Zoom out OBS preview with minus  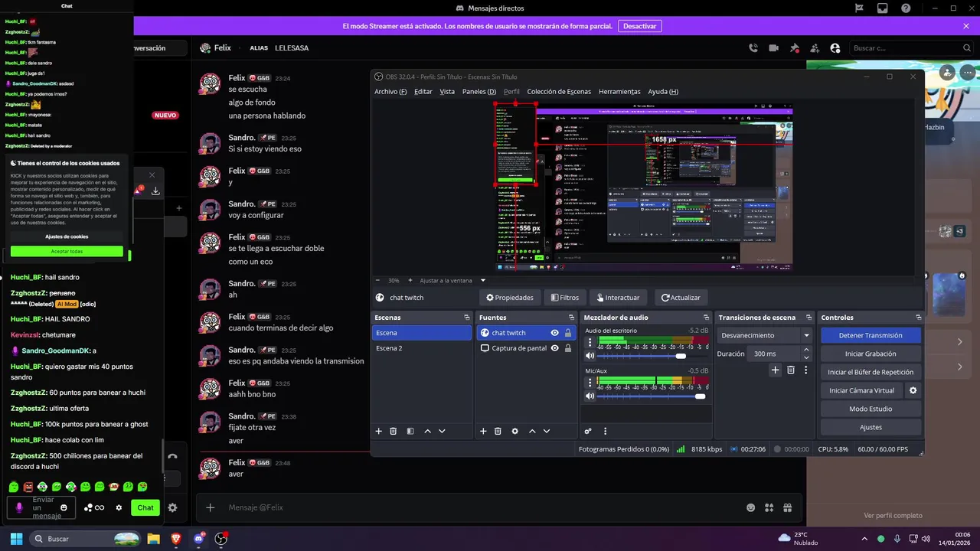point(377,280)
